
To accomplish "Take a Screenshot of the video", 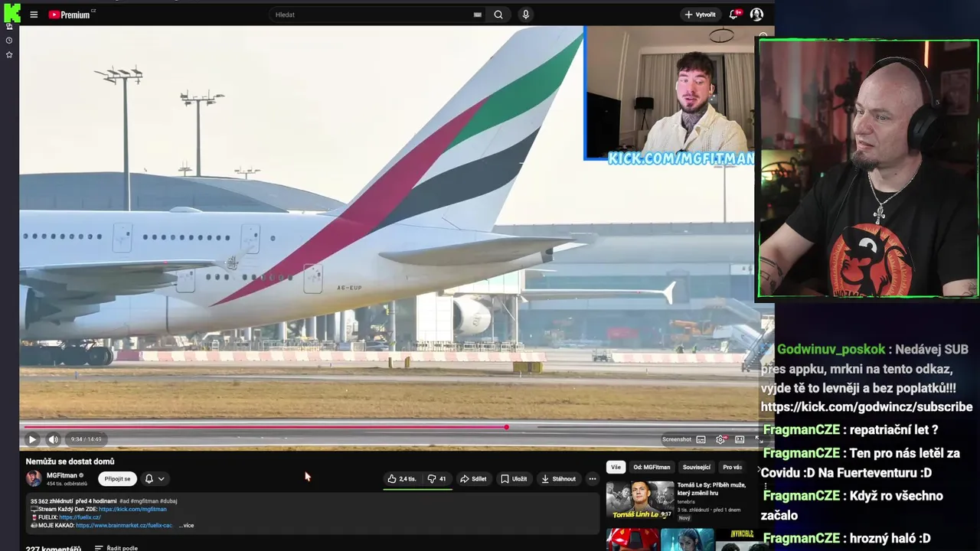I will click(677, 439).
